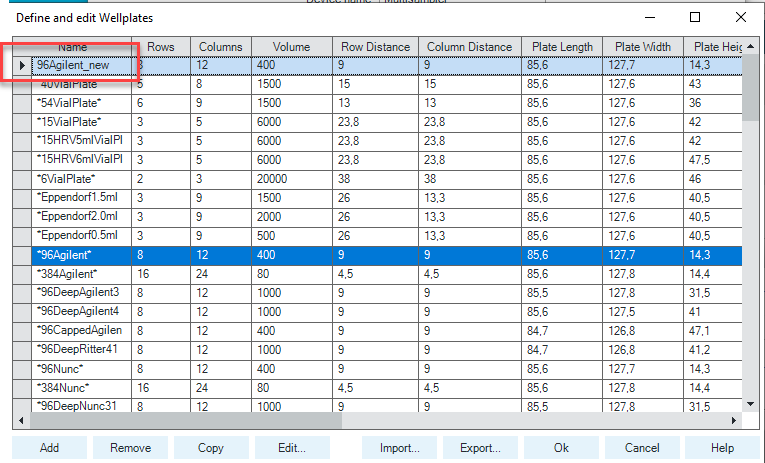Click the Copy button
This screenshot has width=765, height=463.
pyautogui.click(x=211, y=447)
